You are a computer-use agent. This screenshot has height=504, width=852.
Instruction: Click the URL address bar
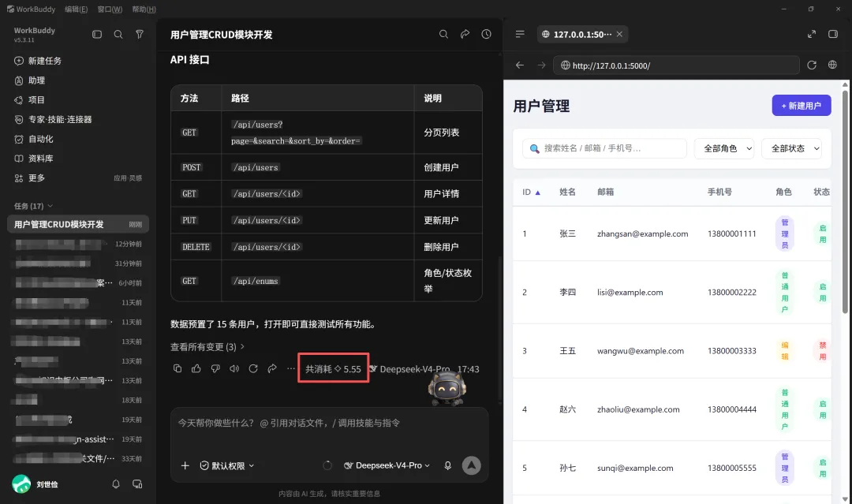(x=677, y=65)
